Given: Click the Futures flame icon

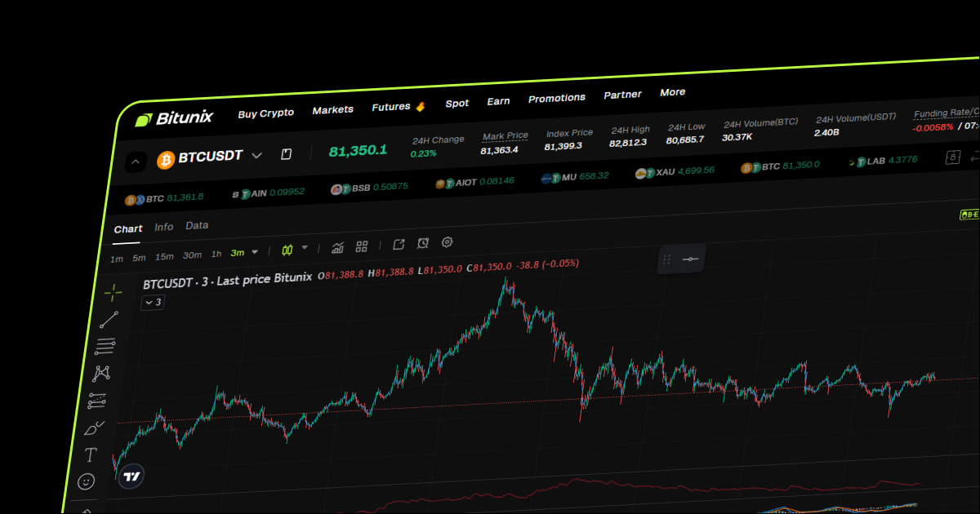Looking at the screenshot, I should (421, 106).
